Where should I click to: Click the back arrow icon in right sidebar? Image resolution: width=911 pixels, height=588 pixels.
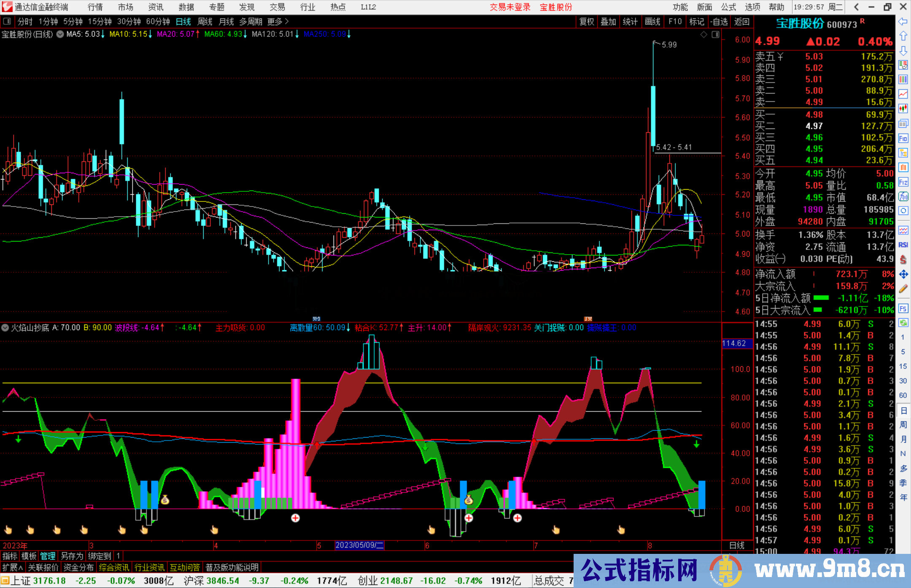click(x=903, y=21)
